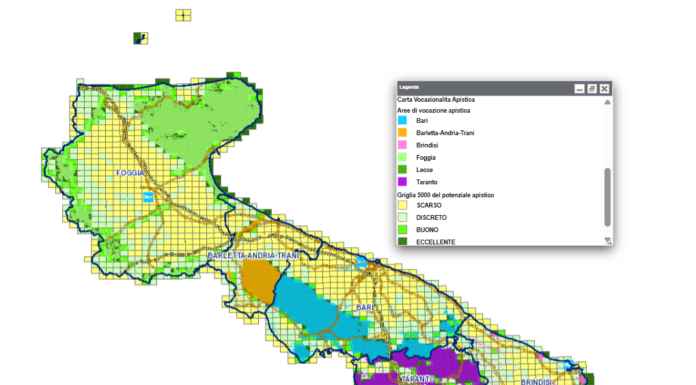Click the Foggia light green legend swatch
696x385 pixels.
point(402,157)
